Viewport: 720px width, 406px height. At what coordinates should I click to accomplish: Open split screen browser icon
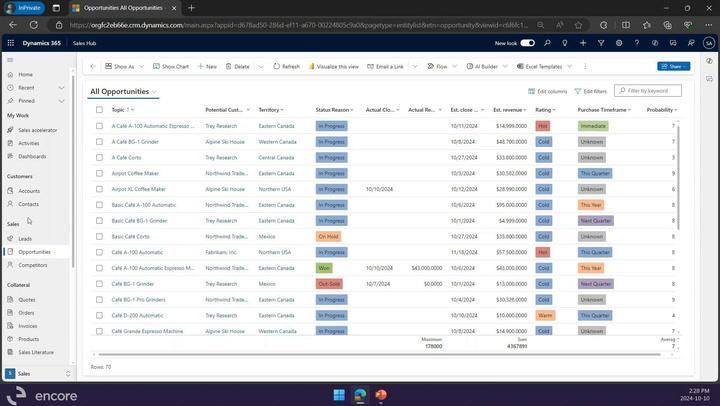pos(626,25)
